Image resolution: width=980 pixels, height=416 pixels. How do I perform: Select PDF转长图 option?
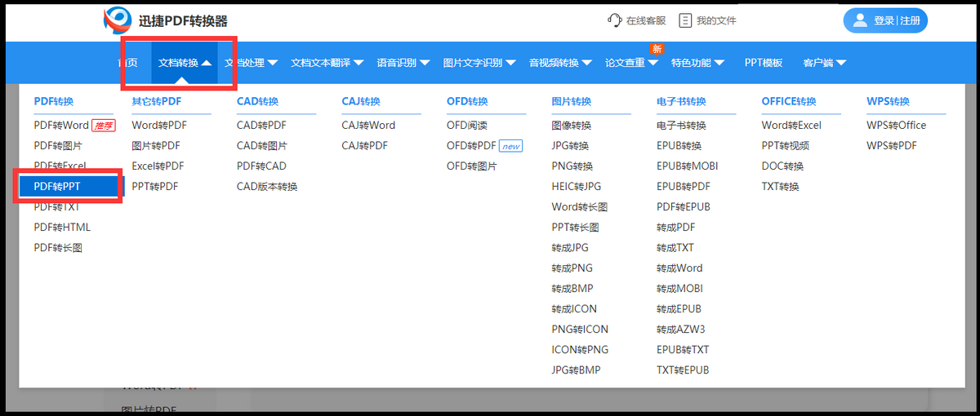tap(58, 248)
